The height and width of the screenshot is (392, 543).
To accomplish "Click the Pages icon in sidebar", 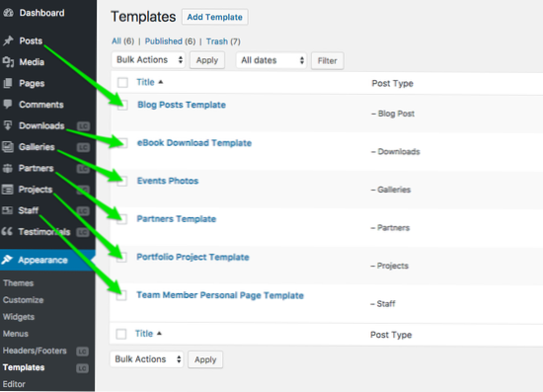I will (x=8, y=83).
